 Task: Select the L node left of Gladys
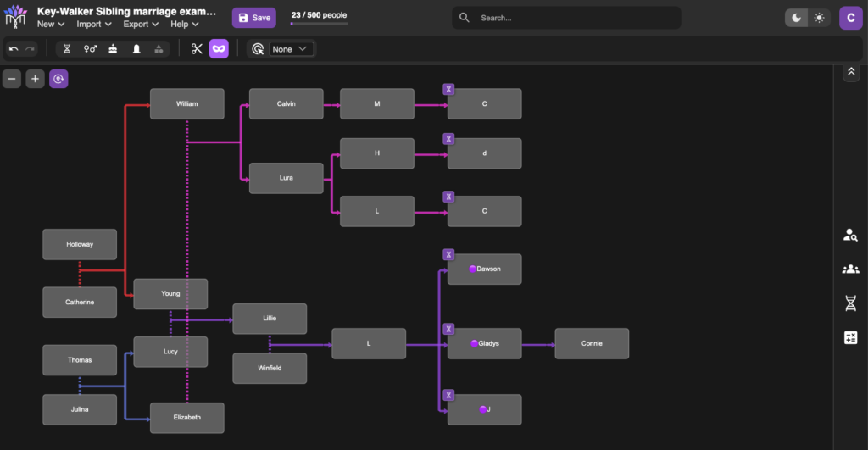369,343
